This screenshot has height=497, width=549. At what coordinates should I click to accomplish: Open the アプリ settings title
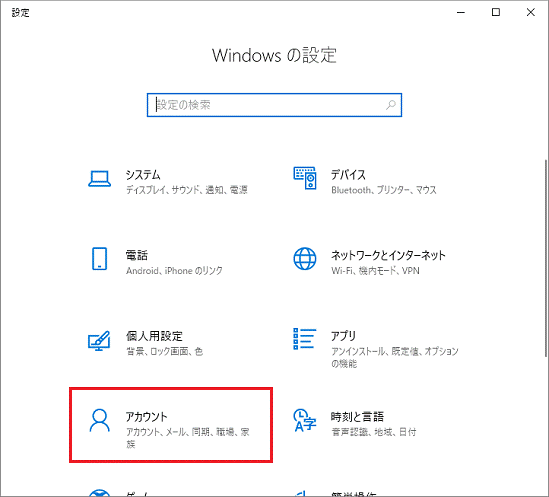[343, 336]
